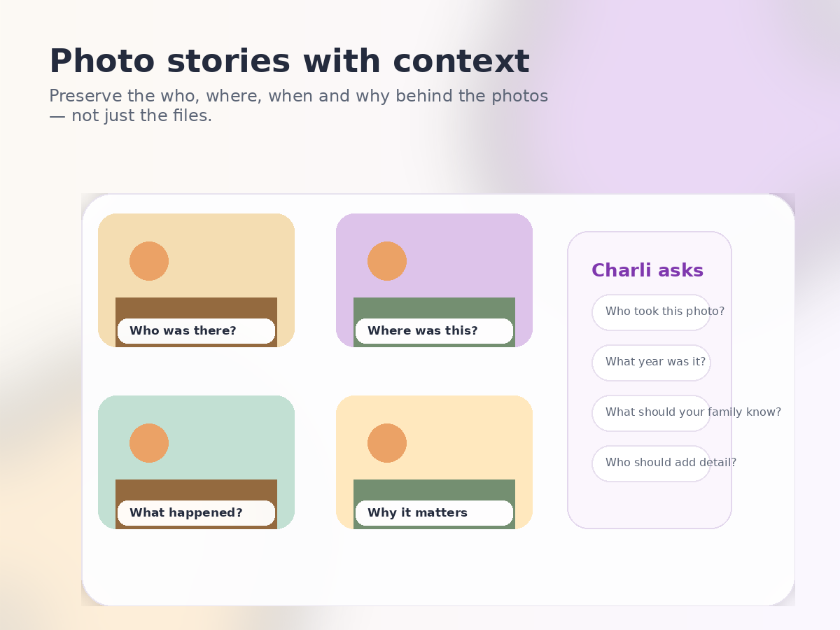
Task: Click the orange sun in the cream photo card
Action: click(x=387, y=443)
